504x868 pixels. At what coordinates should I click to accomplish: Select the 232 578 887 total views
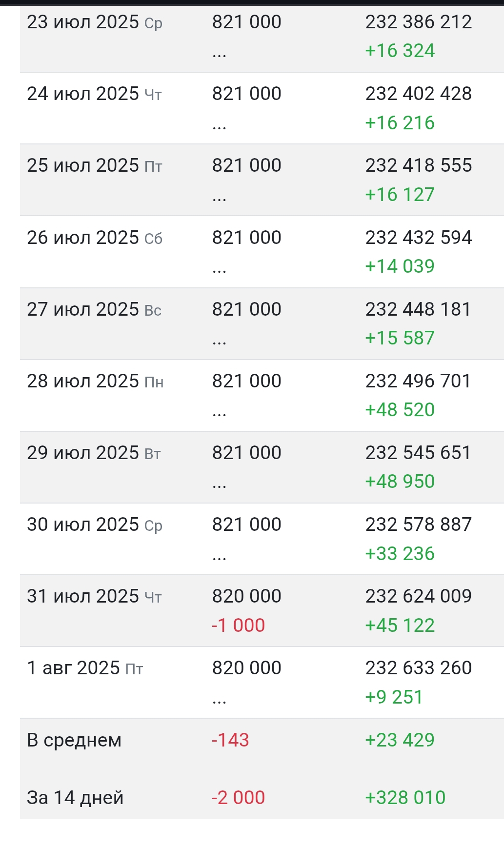pos(418,525)
